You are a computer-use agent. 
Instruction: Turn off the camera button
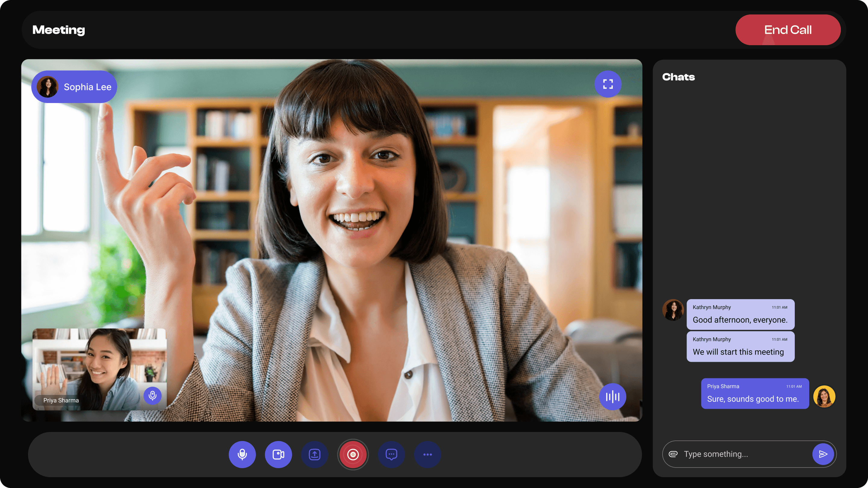click(x=278, y=454)
